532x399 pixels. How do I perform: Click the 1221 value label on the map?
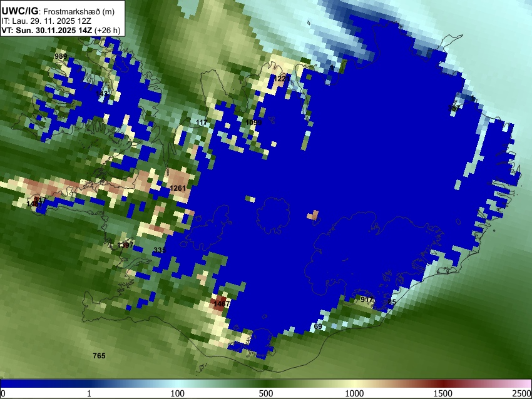pos(282,79)
